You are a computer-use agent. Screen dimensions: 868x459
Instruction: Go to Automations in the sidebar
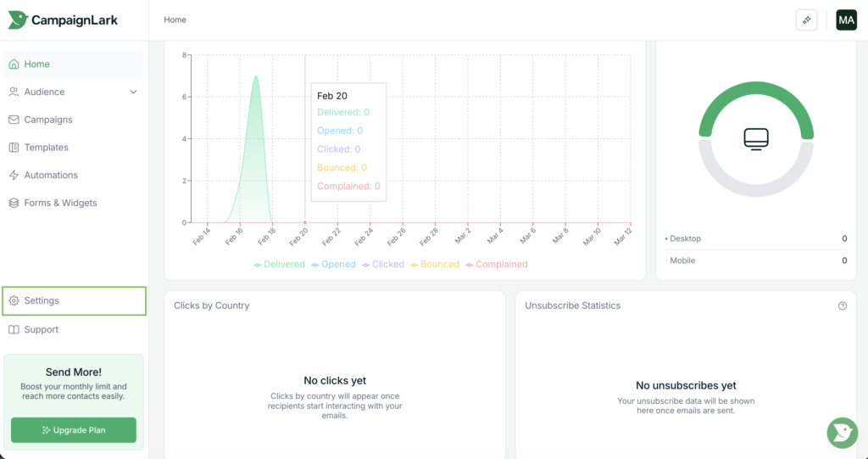point(51,176)
